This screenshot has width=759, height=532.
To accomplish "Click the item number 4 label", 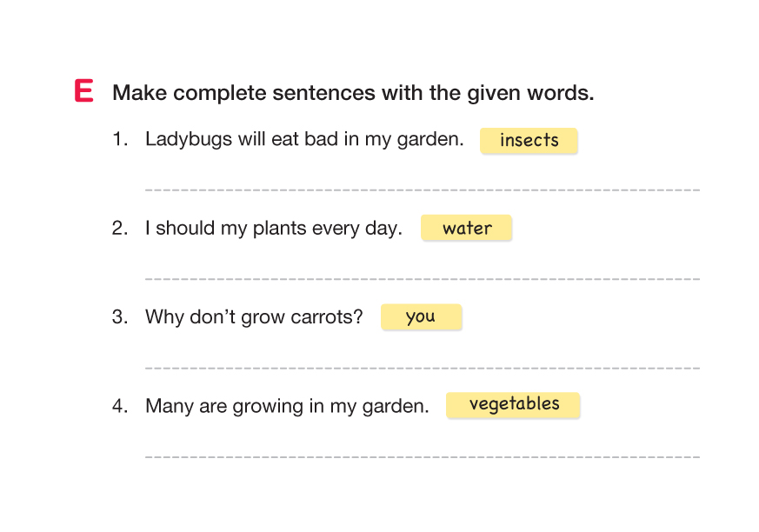I will [120, 406].
